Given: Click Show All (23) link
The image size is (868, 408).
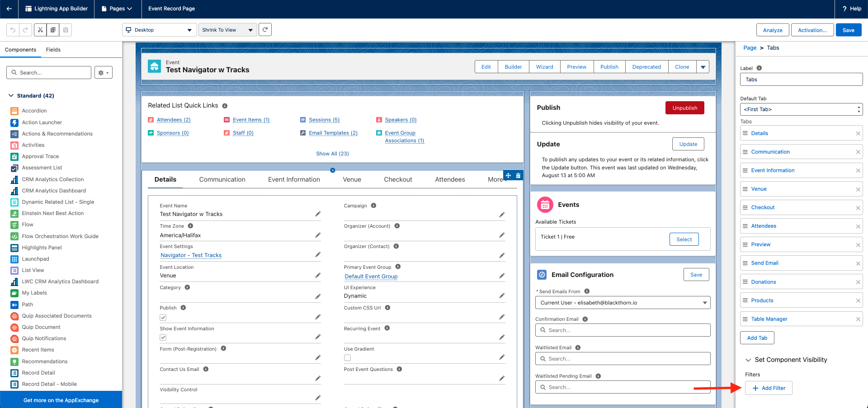Looking at the screenshot, I should 332,154.
